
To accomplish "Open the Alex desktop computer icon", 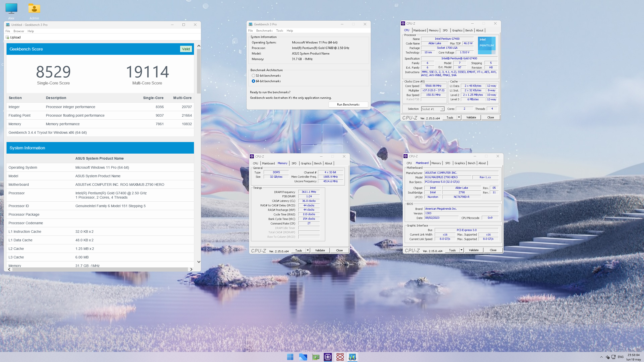I will point(11,9).
